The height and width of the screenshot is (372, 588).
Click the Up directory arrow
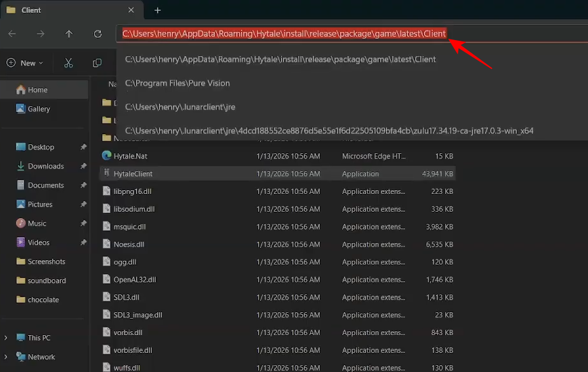click(x=69, y=34)
